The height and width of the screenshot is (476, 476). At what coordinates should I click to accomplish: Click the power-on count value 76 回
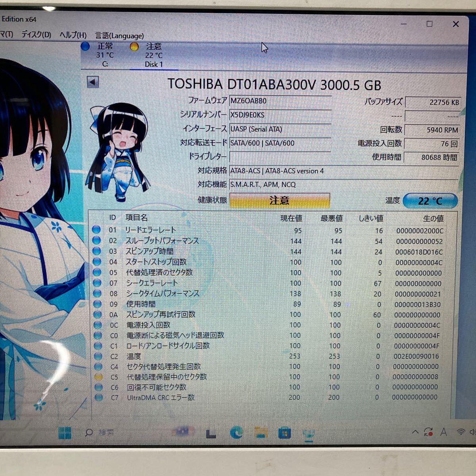pyautogui.click(x=432, y=144)
